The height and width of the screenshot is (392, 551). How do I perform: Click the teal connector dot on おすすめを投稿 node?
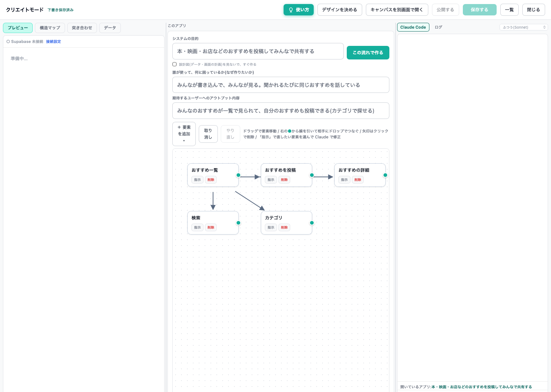312,175
